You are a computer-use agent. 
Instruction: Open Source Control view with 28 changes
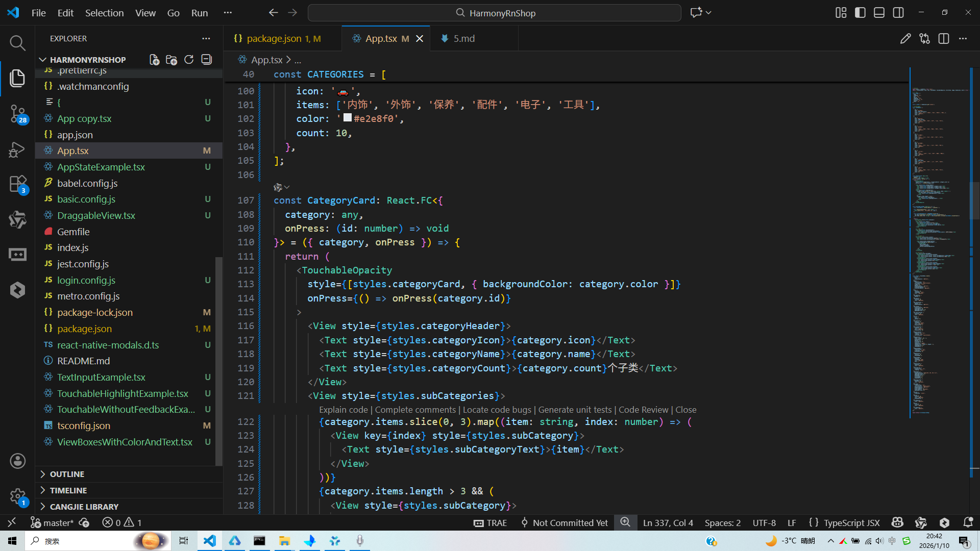click(17, 113)
